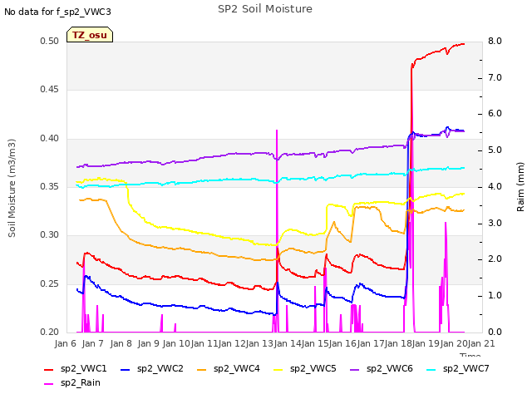Click the SP2 Soil Moisture chart title
This screenshot has width=532, height=399.
265,9
